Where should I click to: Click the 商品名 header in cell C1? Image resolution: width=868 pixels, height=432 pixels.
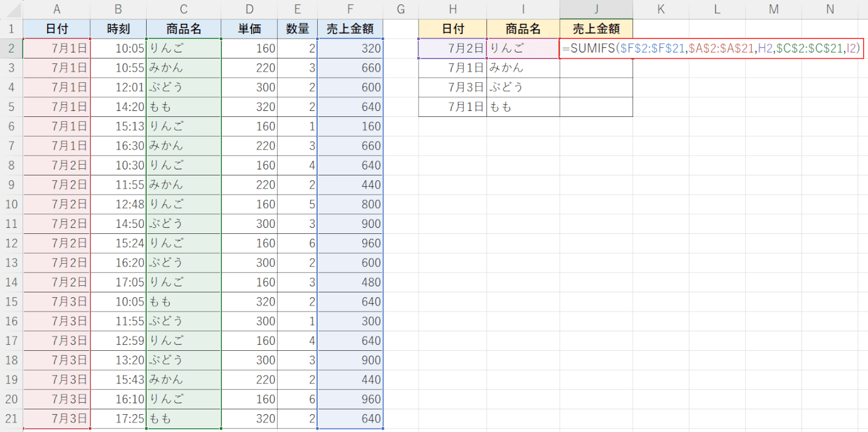point(184,29)
